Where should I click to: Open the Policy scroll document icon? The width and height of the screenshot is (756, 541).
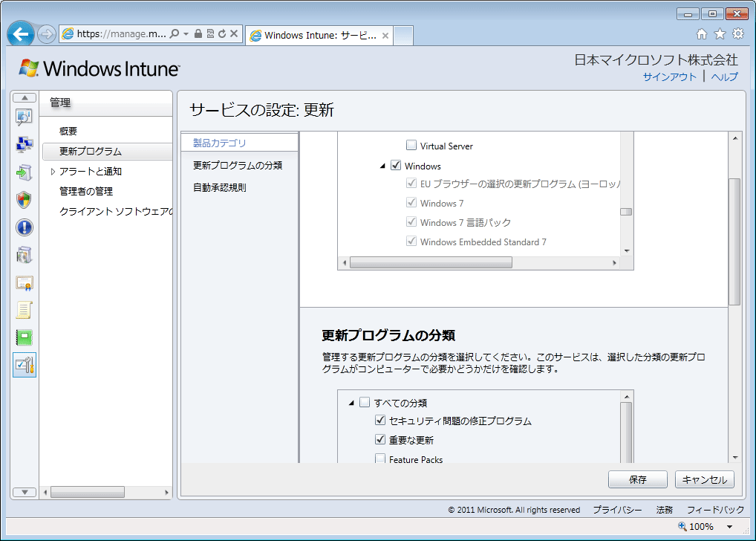(x=24, y=310)
